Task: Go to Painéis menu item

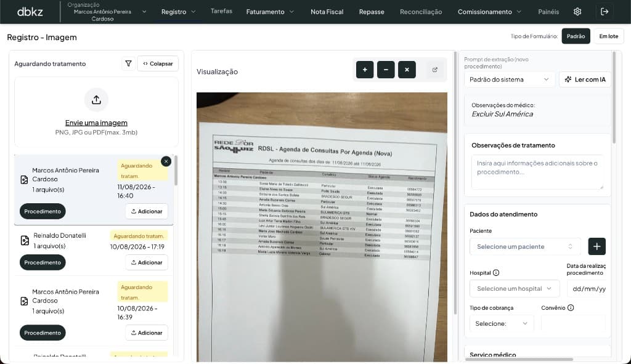Action: click(x=548, y=12)
